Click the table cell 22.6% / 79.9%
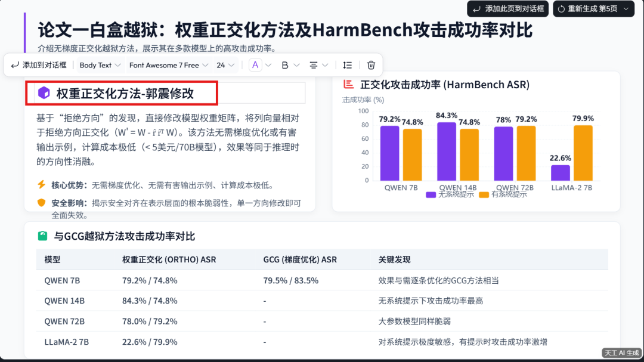The height and width of the screenshot is (362, 644). click(x=150, y=342)
